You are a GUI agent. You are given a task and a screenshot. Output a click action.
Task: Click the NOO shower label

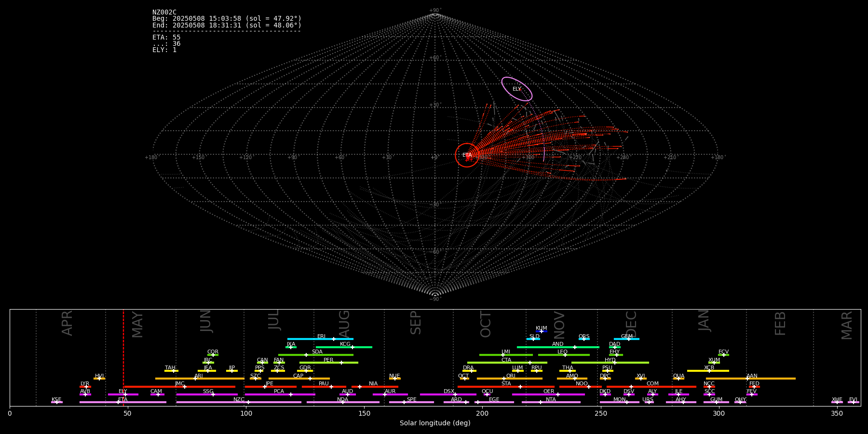tap(582, 384)
